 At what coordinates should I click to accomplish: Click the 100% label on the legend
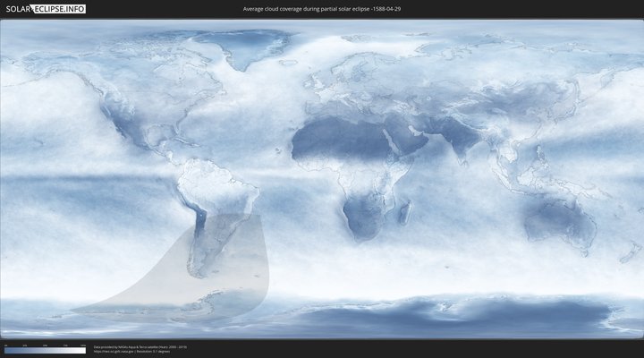[x=83, y=345]
